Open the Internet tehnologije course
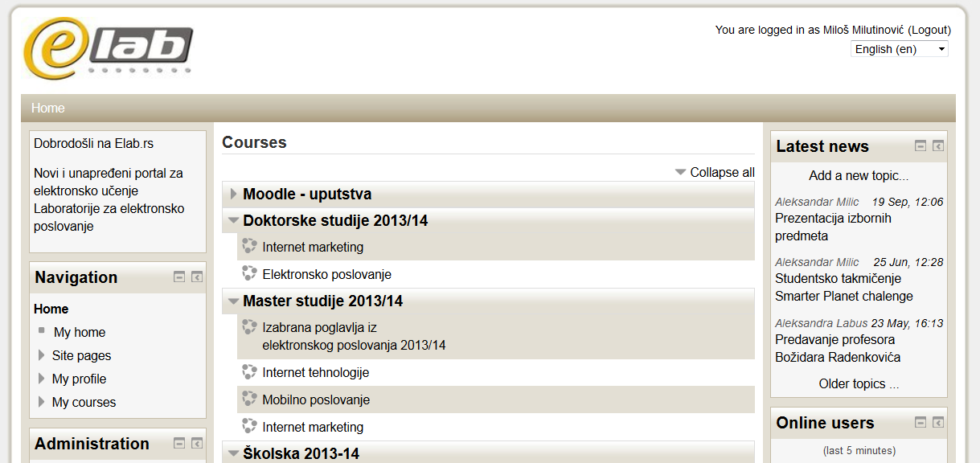The height and width of the screenshot is (463, 980). click(315, 372)
